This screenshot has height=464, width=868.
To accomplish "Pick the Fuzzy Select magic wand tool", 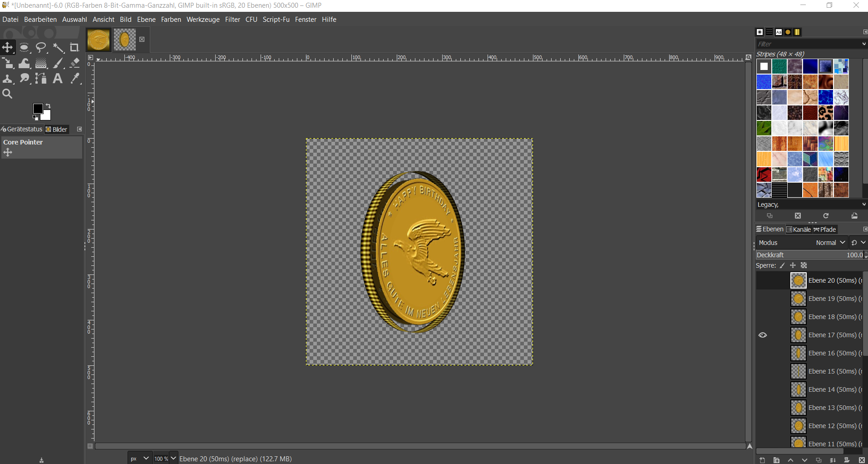I will (x=58, y=48).
